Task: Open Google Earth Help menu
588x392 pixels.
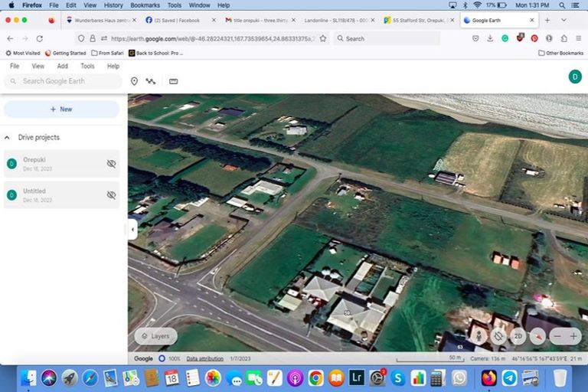Action: click(113, 66)
